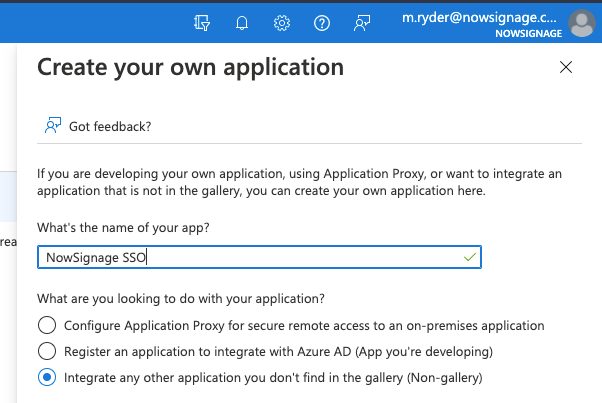Viewport: 602px width, 403px height.
Task: Click into the NowSignage SSO name field
Action: [x=250, y=257]
